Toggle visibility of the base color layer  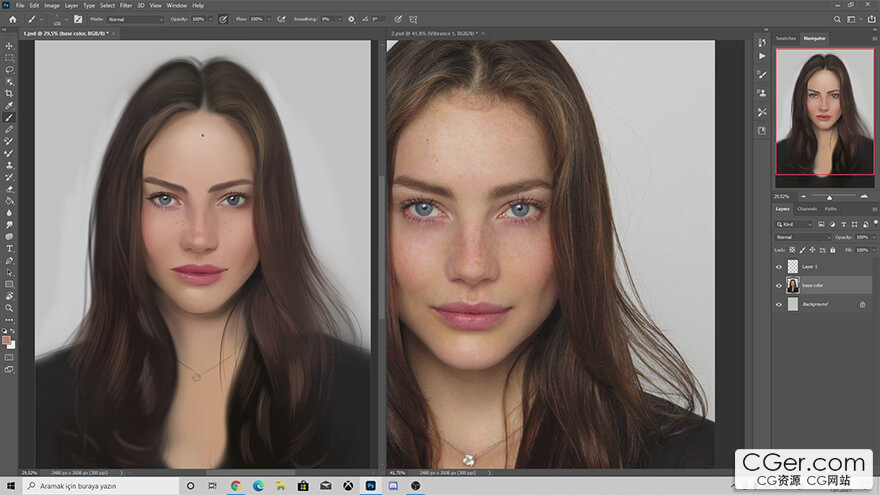779,285
